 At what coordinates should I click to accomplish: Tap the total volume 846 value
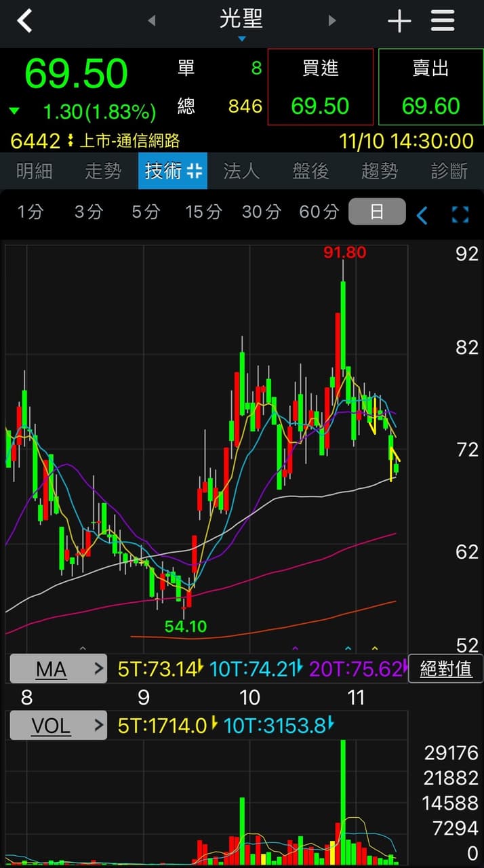pos(245,106)
